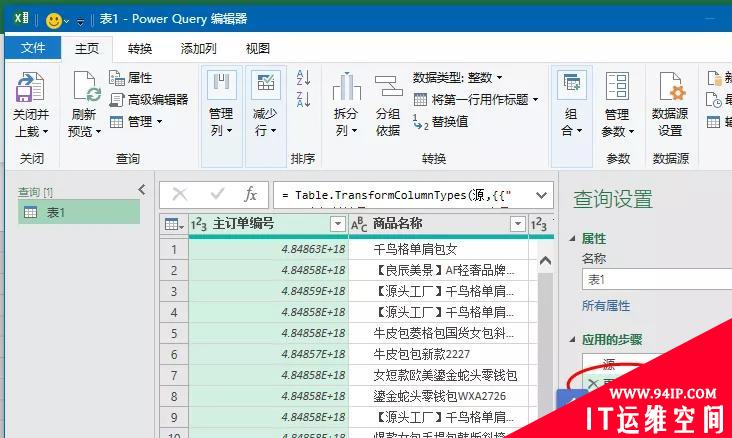
Task: Click the fx function icon in the formula bar
Action: click(250, 194)
